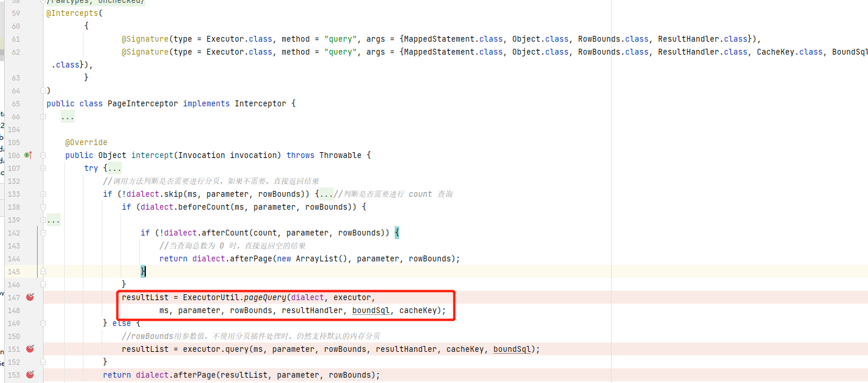Click the fold-end marker on line 64
The width and height of the screenshot is (868, 383).
tap(43, 90)
